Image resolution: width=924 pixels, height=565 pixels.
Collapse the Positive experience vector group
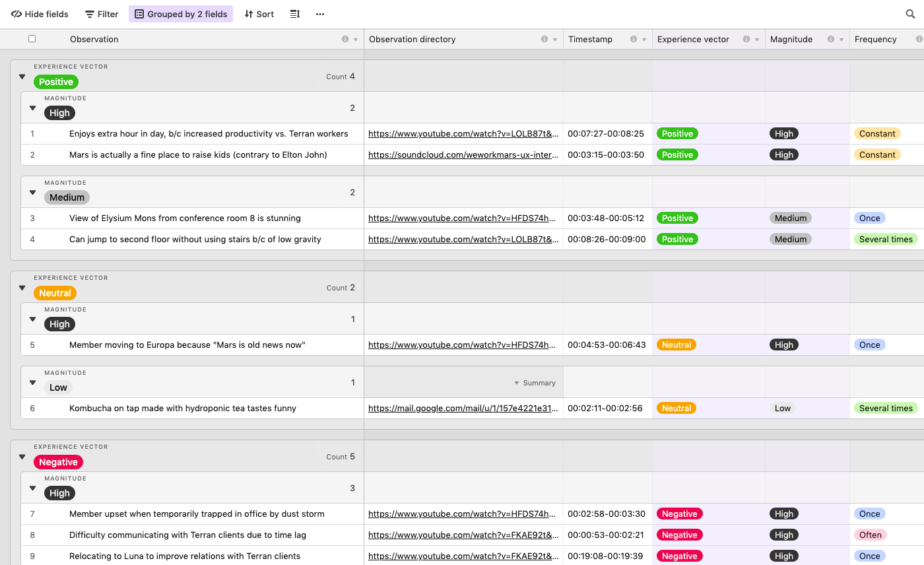tap(22, 77)
